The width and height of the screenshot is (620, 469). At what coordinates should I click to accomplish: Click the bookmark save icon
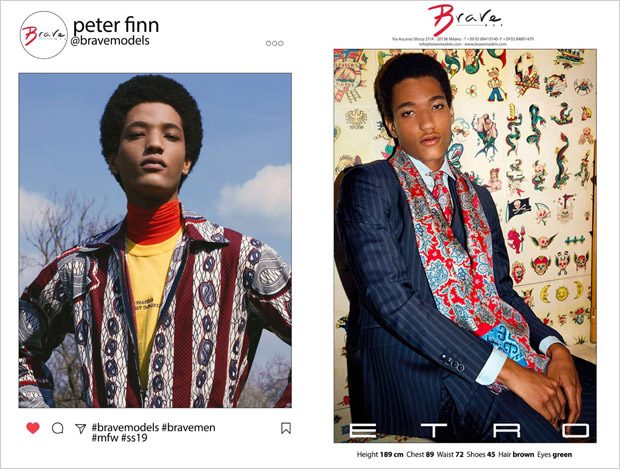(x=286, y=428)
